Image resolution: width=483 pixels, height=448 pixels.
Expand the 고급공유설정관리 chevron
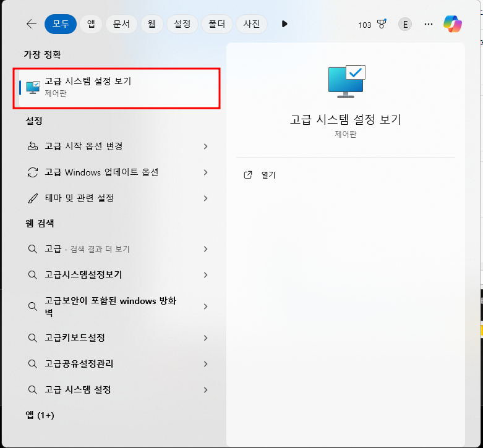206,364
